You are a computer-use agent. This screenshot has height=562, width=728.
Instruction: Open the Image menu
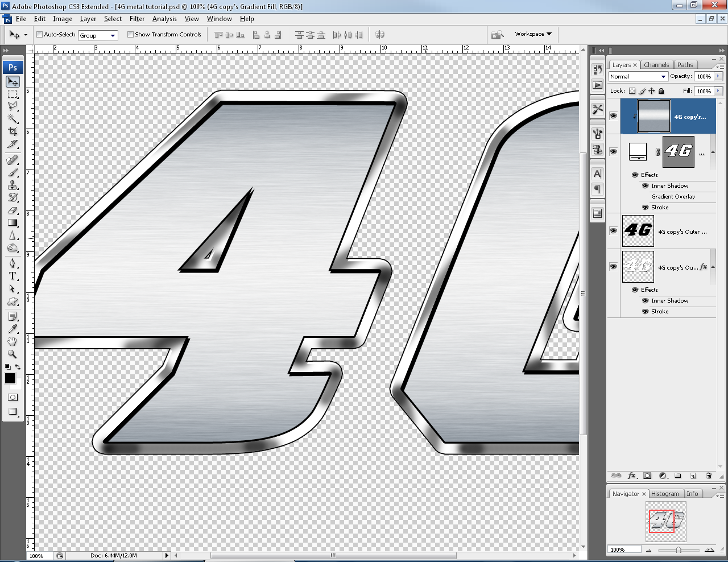(x=63, y=19)
